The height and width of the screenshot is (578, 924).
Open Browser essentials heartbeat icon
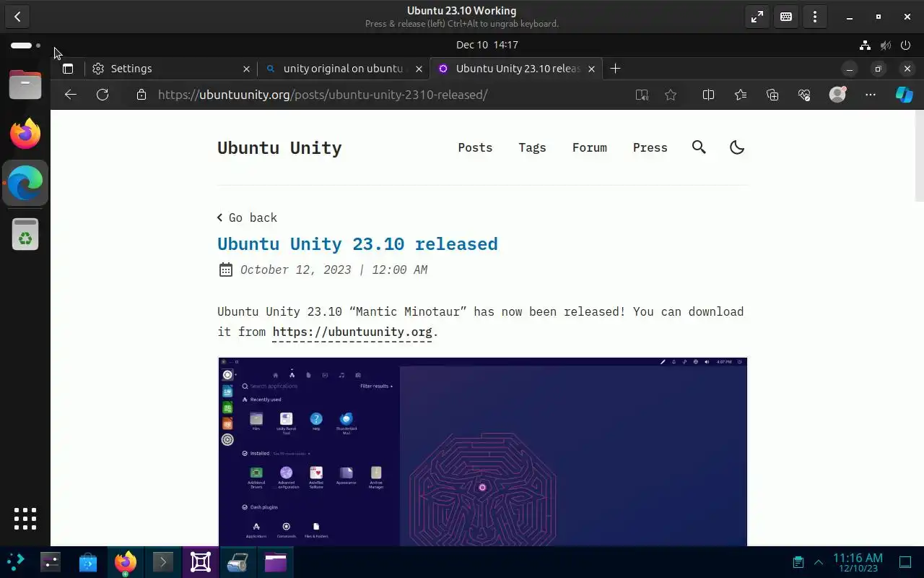805,95
